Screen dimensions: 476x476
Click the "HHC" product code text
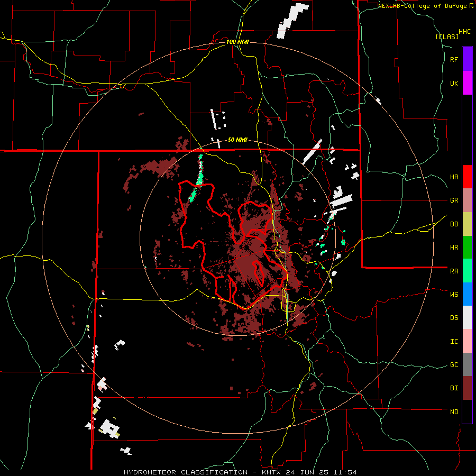(465, 32)
